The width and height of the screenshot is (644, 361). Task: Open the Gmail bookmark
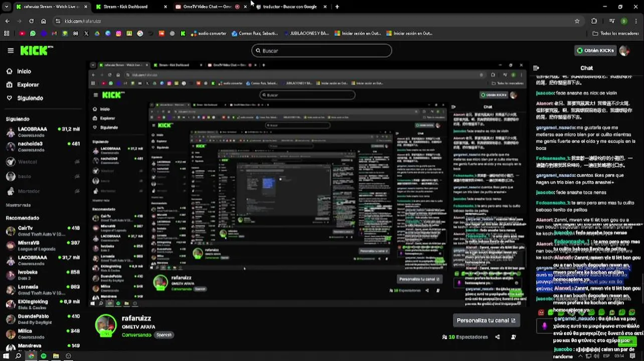54,34
